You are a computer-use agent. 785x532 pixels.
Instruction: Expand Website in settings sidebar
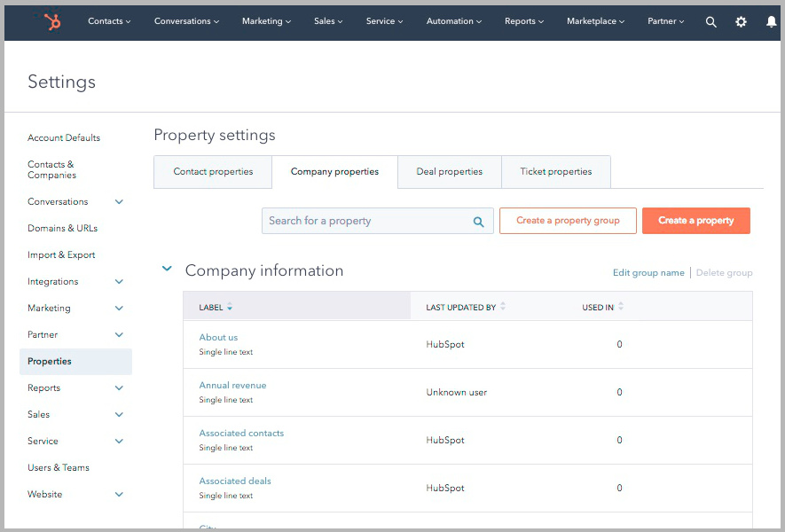point(119,495)
